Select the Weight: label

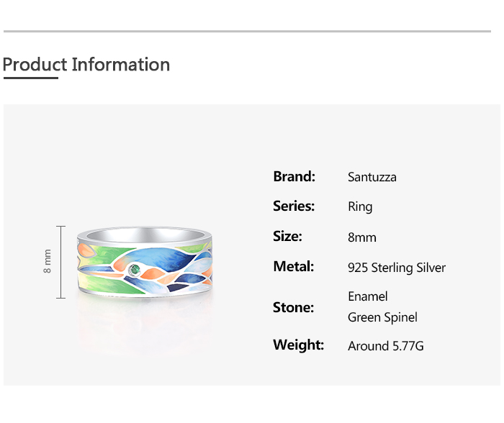tap(298, 345)
